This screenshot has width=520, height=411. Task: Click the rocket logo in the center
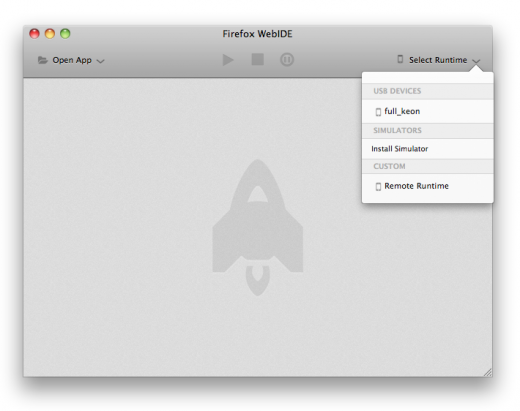(257, 227)
